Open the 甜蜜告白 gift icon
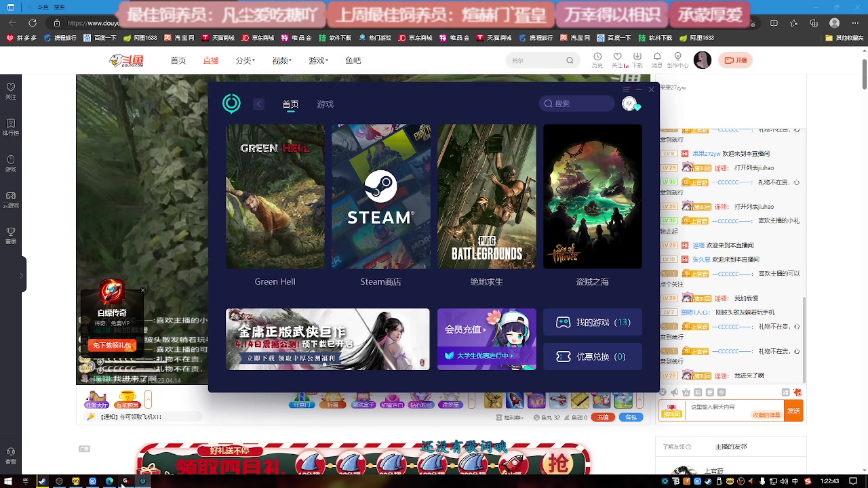The height and width of the screenshot is (488, 868). coord(392,401)
